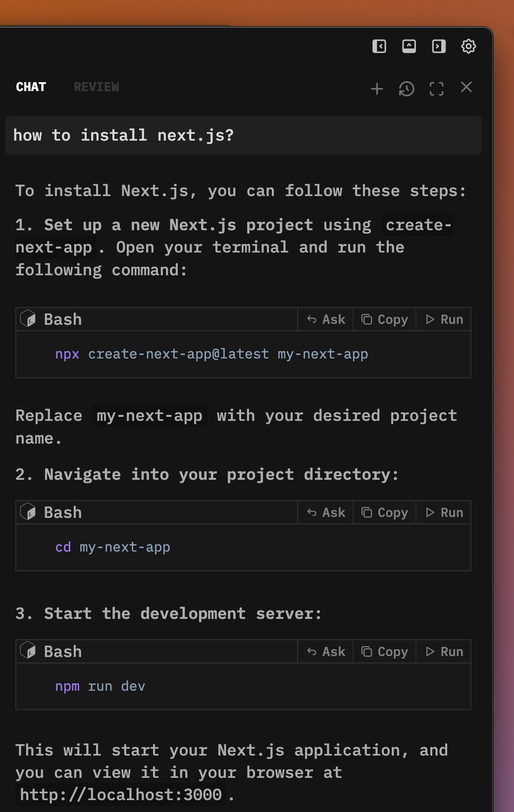Screen dimensions: 514x812
Task: Toggle the right sidebar panel icon
Action: [439, 47]
